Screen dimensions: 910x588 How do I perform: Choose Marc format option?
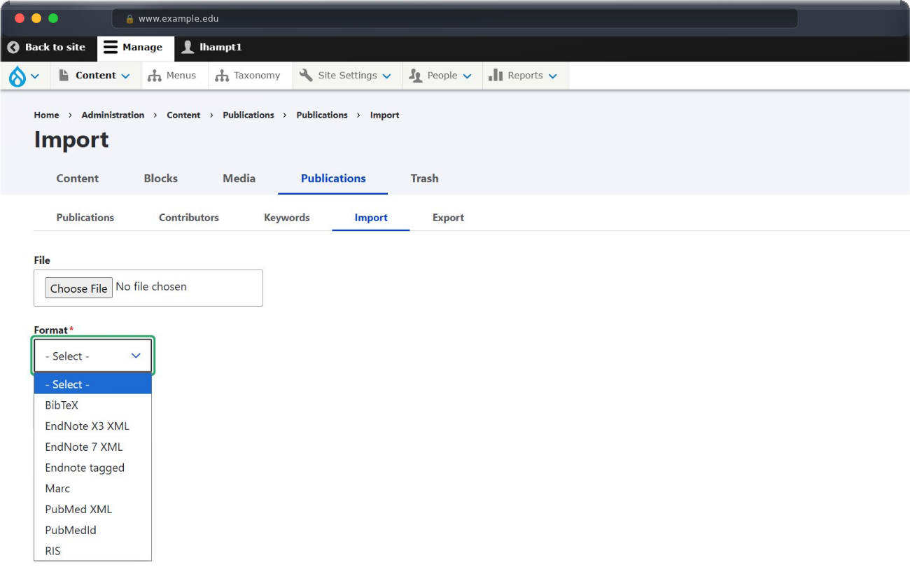[x=92, y=489]
